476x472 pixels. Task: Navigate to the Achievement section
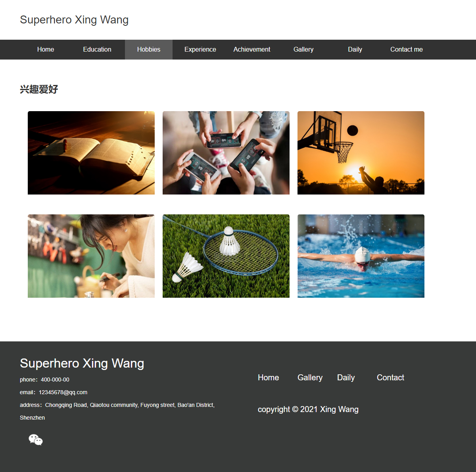pyautogui.click(x=252, y=50)
